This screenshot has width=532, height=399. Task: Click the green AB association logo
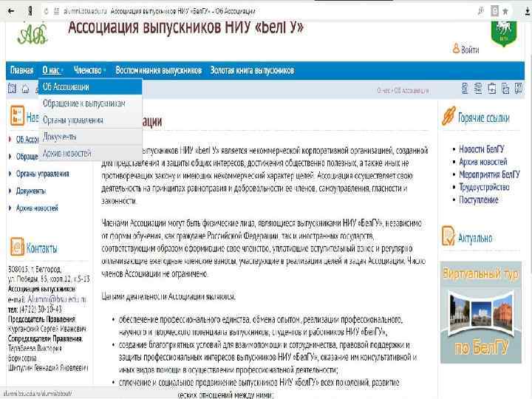[33, 34]
